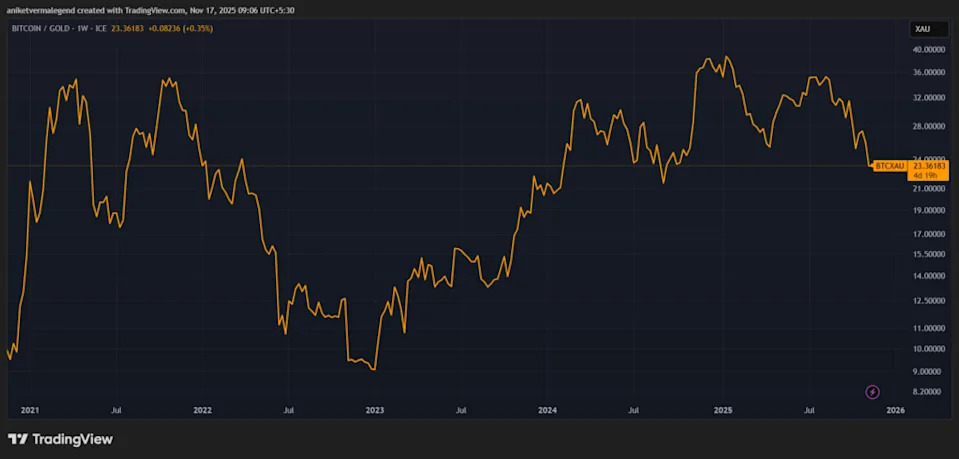Image resolution: width=959 pixels, height=459 pixels.
Task: Click the BTCXAU price line label
Action: (x=888, y=166)
